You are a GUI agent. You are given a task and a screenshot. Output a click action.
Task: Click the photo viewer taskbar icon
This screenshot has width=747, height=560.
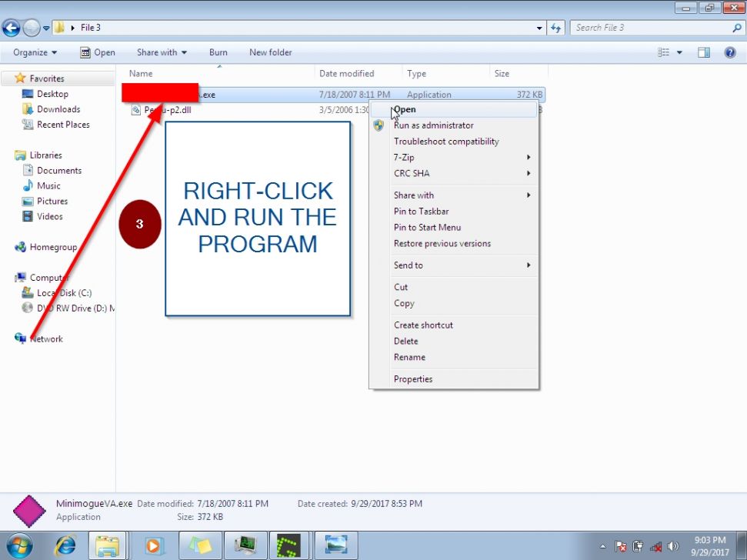(x=336, y=545)
